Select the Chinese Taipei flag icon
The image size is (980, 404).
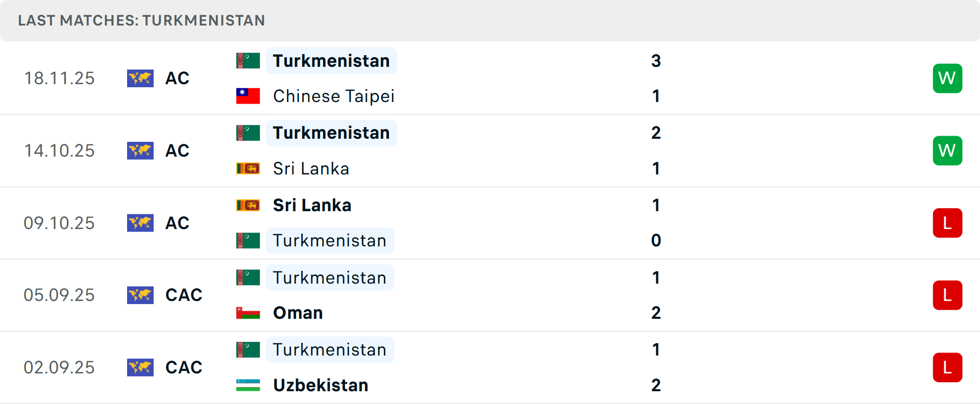248,96
